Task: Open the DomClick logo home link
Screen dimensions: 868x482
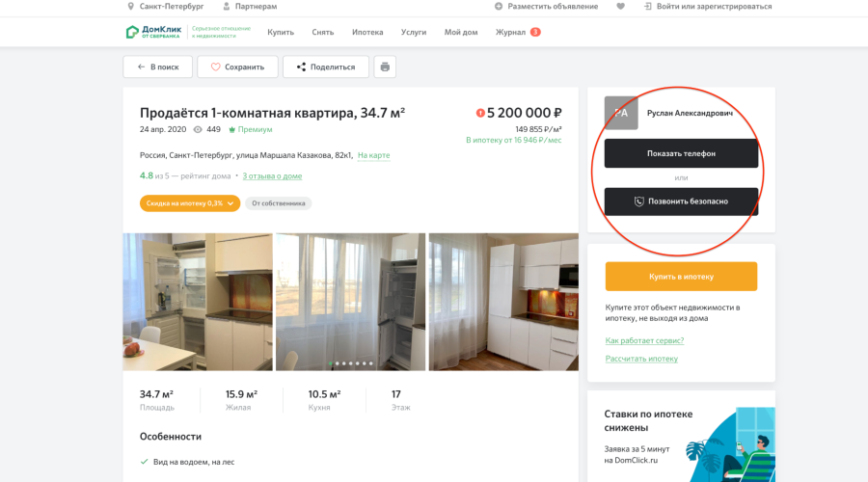Action: (153, 32)
